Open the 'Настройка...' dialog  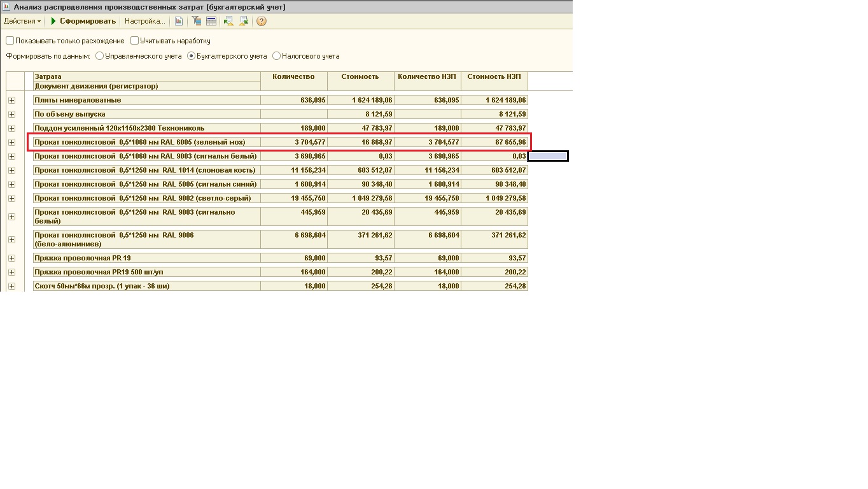click(144, 21)
